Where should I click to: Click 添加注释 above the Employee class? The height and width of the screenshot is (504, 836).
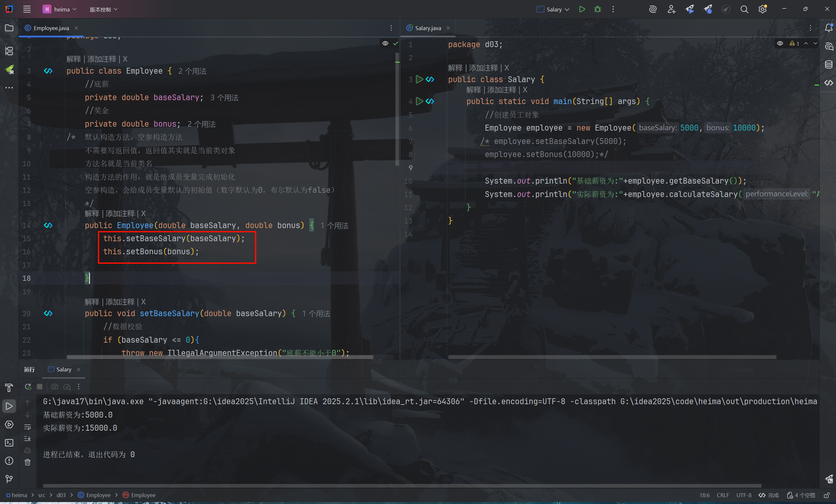point(101,59)
